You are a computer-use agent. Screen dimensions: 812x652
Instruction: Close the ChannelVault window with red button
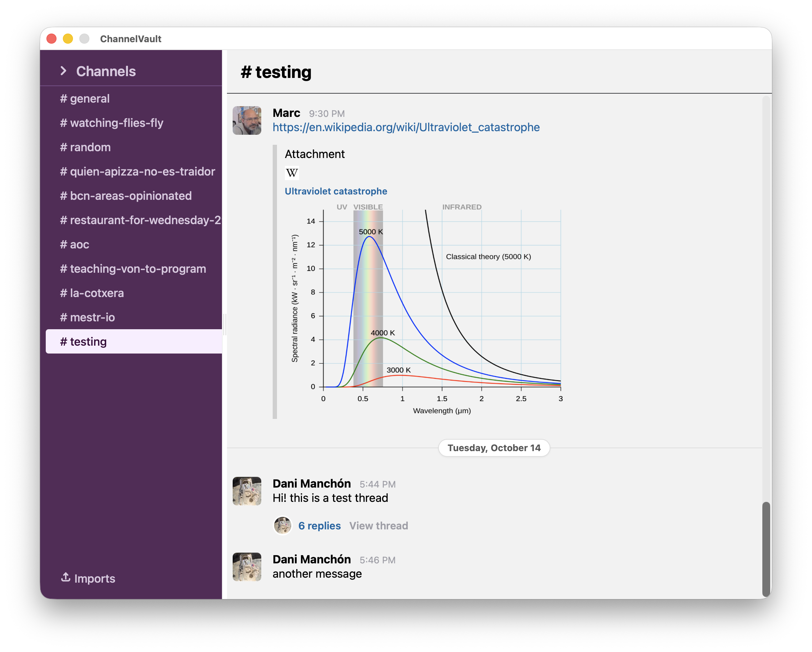coord(51,38)
